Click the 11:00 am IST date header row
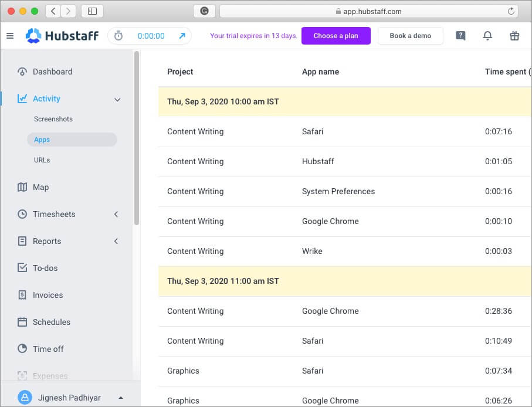This screenshot has width=532, height=407. [345, 281]
